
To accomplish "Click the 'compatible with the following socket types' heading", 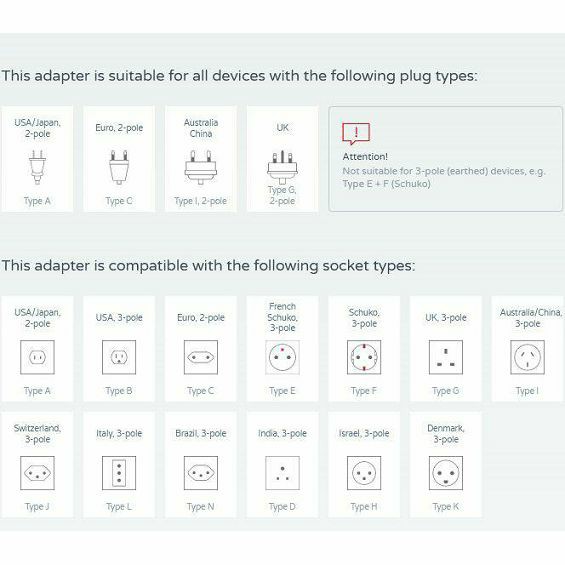I will tap(208, 266).
